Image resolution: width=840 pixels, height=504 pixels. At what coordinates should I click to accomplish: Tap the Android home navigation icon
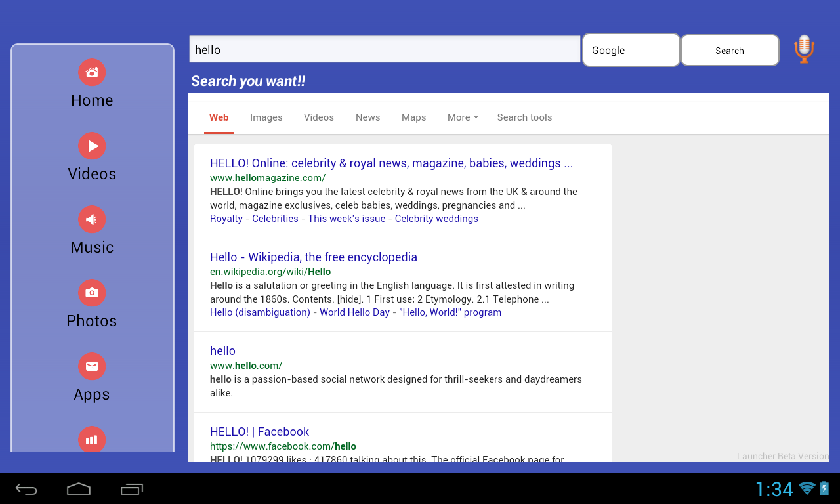click(79, 489)
